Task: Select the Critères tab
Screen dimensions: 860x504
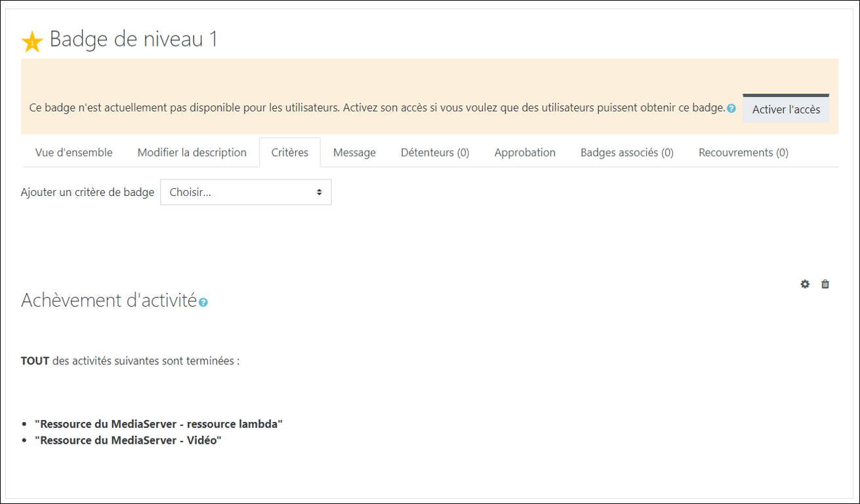Action: (x=290, y=153)
